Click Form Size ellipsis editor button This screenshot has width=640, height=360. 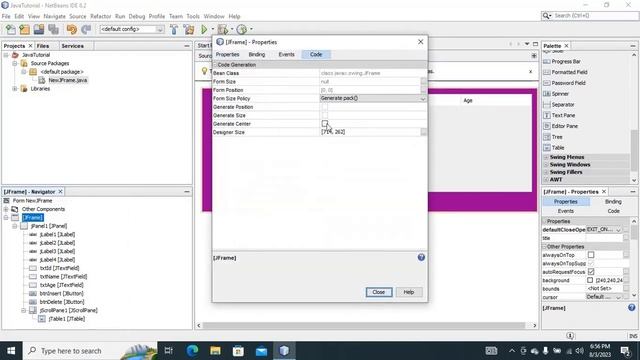point(423,81)
